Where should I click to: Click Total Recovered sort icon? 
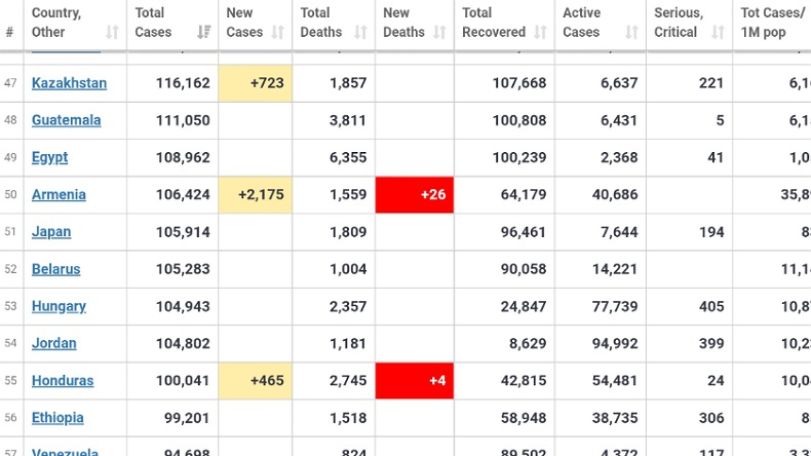pos(540,33)
